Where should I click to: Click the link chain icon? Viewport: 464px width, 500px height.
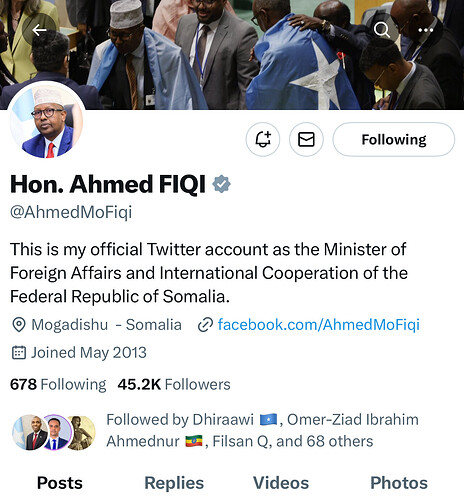pyautogui.click(x=205, y=325)
